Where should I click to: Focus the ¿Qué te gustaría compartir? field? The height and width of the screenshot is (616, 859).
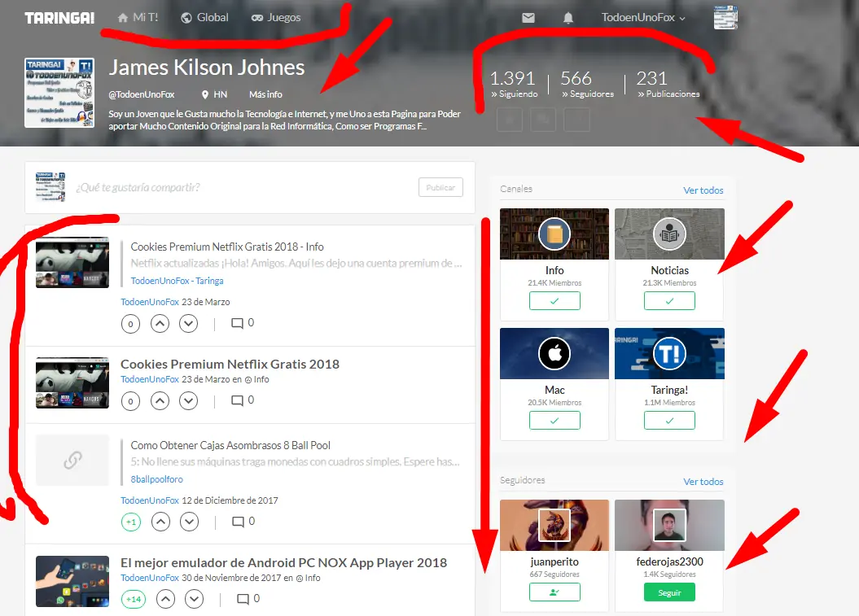241,187
